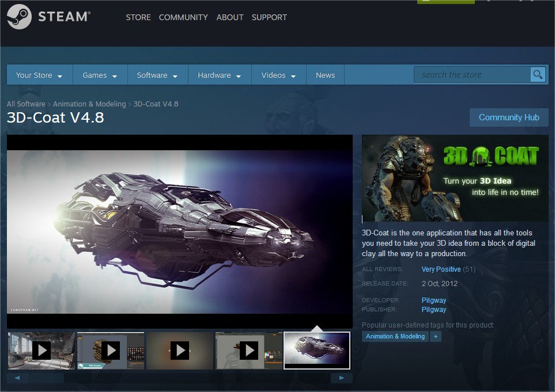
Task: Open the SUPPORT top menu item
Action: (269, 17)
